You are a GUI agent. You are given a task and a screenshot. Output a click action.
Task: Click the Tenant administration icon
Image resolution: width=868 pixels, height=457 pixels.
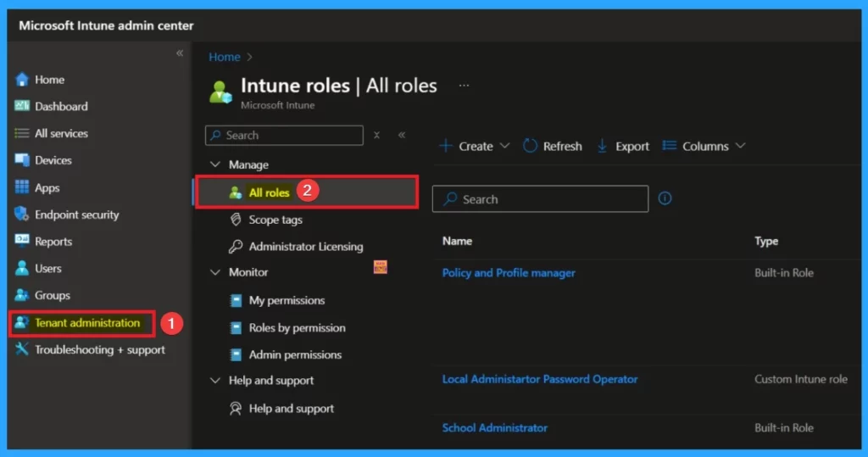pyautogui.click(x=21, y=322)
